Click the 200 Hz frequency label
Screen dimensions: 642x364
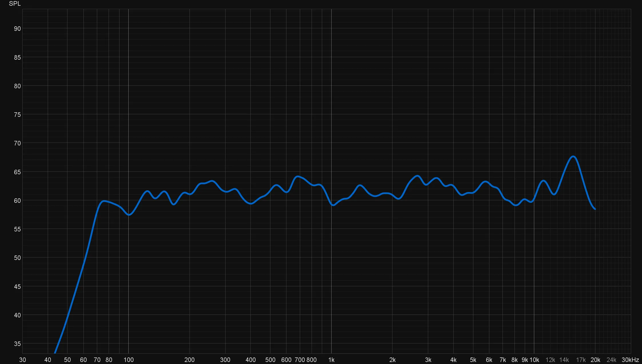click(x=190, y=360)
